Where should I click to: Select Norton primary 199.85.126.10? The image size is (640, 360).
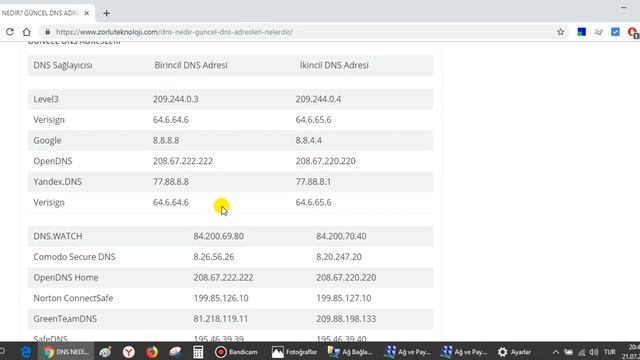221,298
